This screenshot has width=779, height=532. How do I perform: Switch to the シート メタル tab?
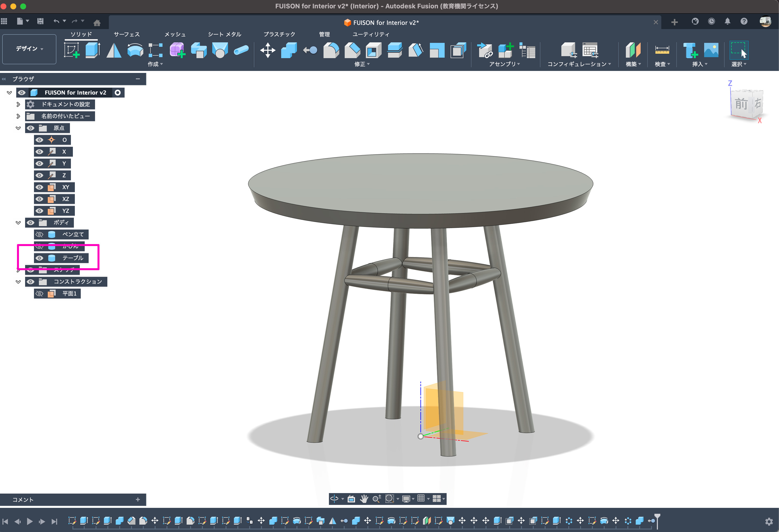224,34
